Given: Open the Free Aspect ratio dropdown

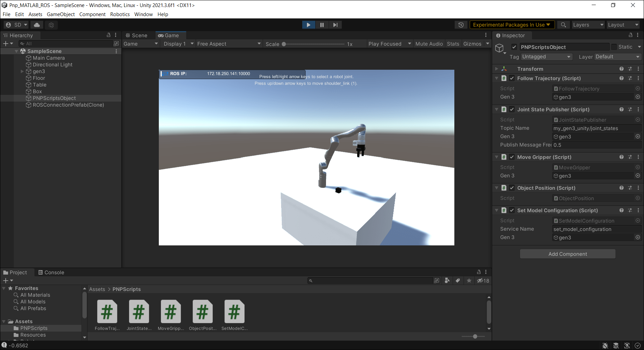Looking at the screenshot, I should click(x=229, y=44).
